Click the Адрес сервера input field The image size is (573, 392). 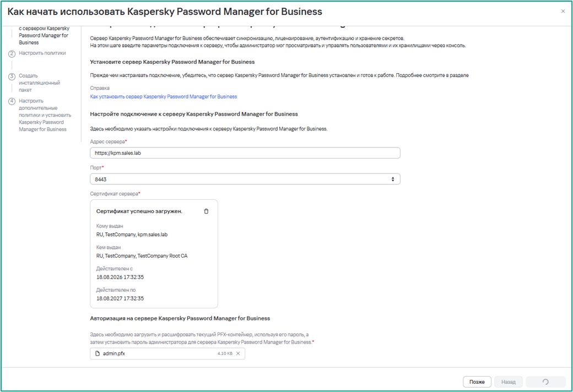(245, 153)
